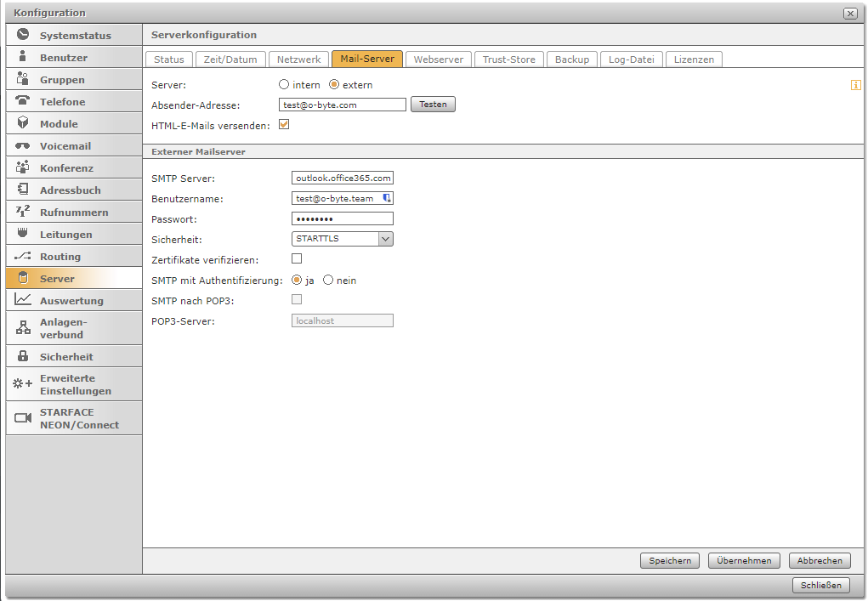This screenshot has height=601, width=868.
Task: Click the password manager icon in Benutzername
Action: (386, 198)
